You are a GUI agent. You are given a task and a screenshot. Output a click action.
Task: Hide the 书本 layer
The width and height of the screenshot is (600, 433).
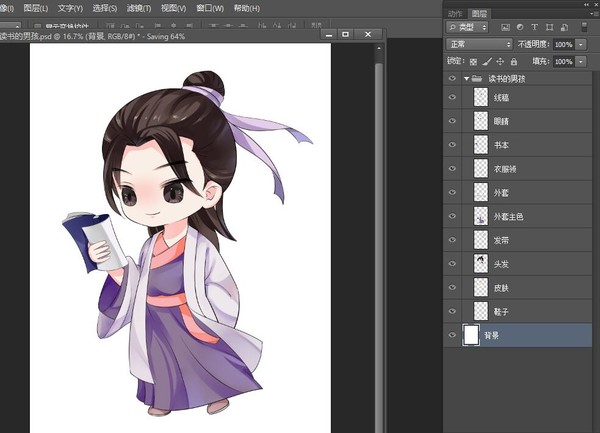(x=452, y=145)
